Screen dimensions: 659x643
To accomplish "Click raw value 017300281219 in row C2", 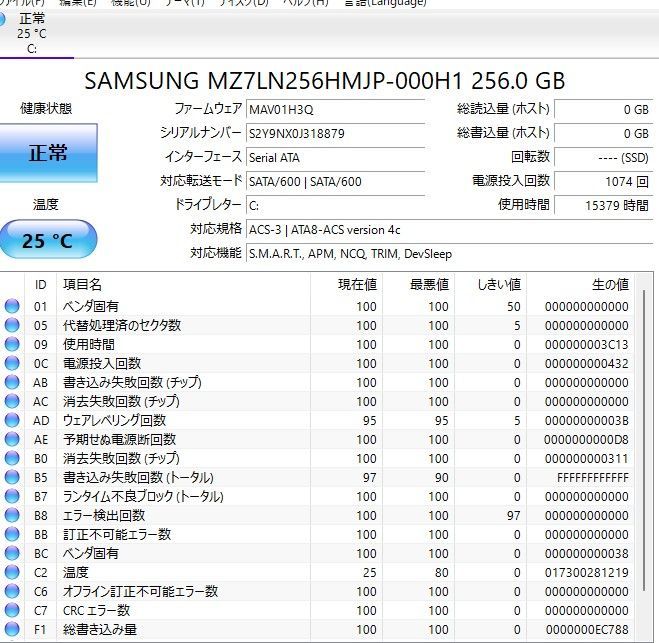I will tap(587, 572).
